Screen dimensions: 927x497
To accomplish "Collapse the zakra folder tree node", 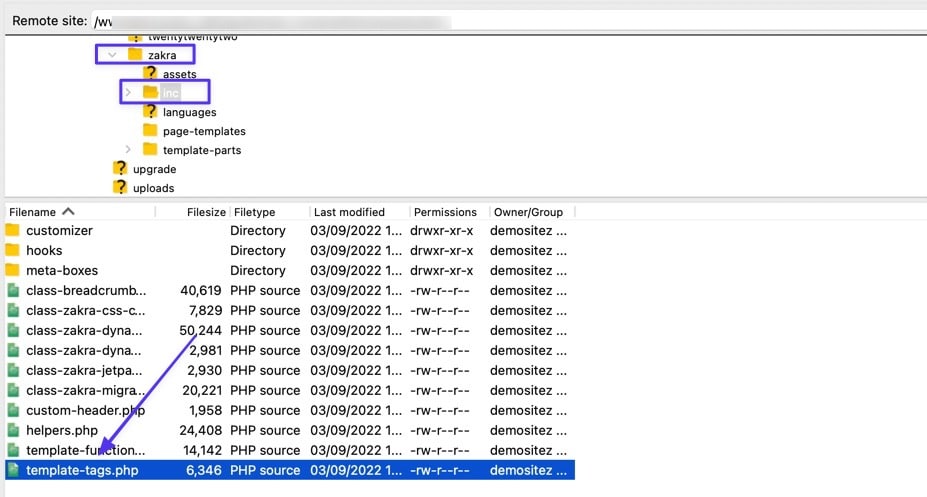I will tap(112, 55).
